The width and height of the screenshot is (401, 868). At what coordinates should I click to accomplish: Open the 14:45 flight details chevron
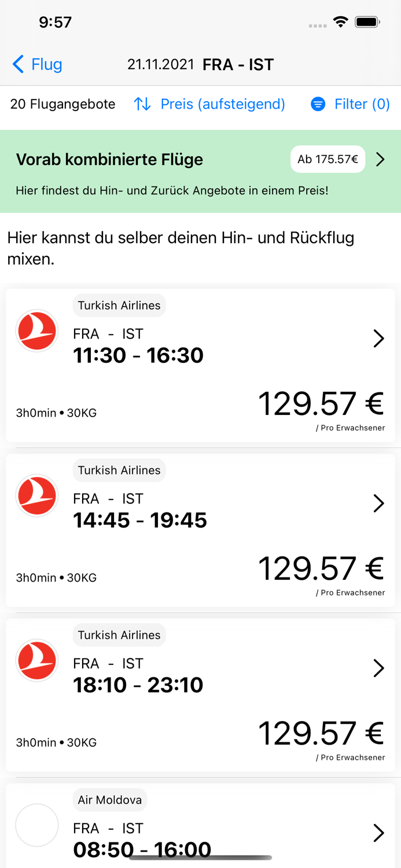[x=378, y=503]
